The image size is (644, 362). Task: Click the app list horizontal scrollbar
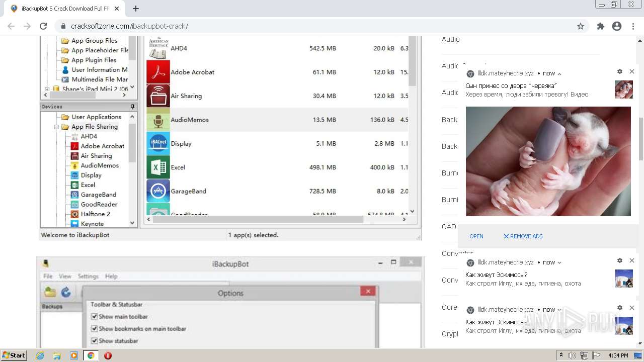(258, 219)
